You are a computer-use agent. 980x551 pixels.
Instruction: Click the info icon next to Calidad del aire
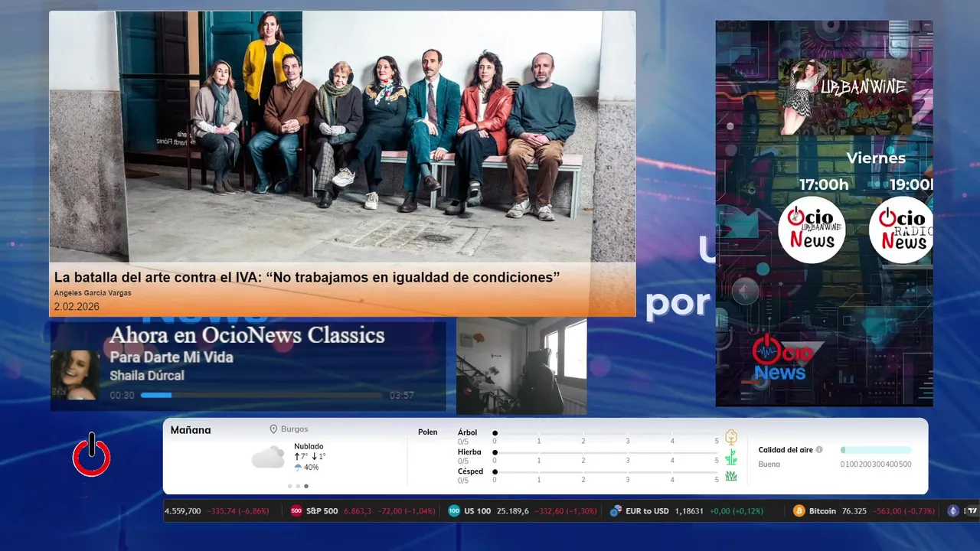click(819, 450)
